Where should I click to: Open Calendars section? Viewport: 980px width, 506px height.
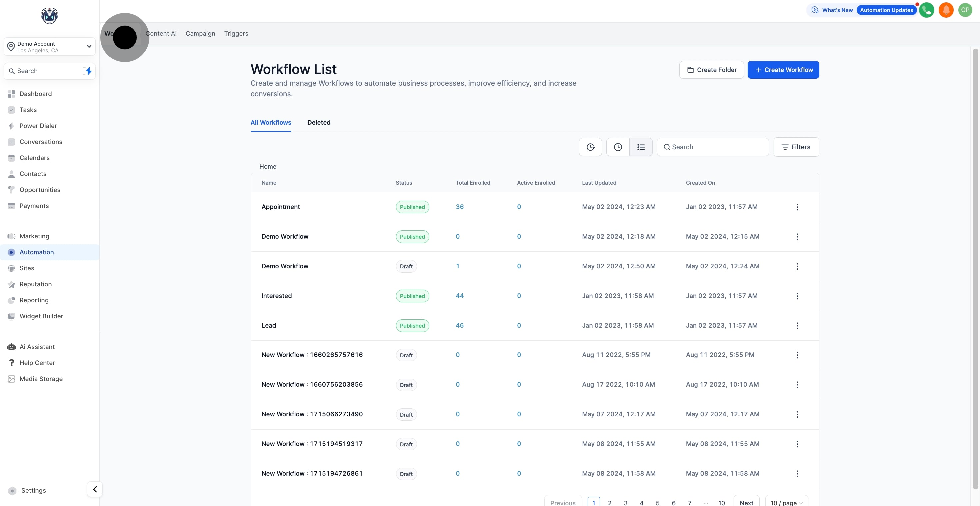(x=34, y=158)
